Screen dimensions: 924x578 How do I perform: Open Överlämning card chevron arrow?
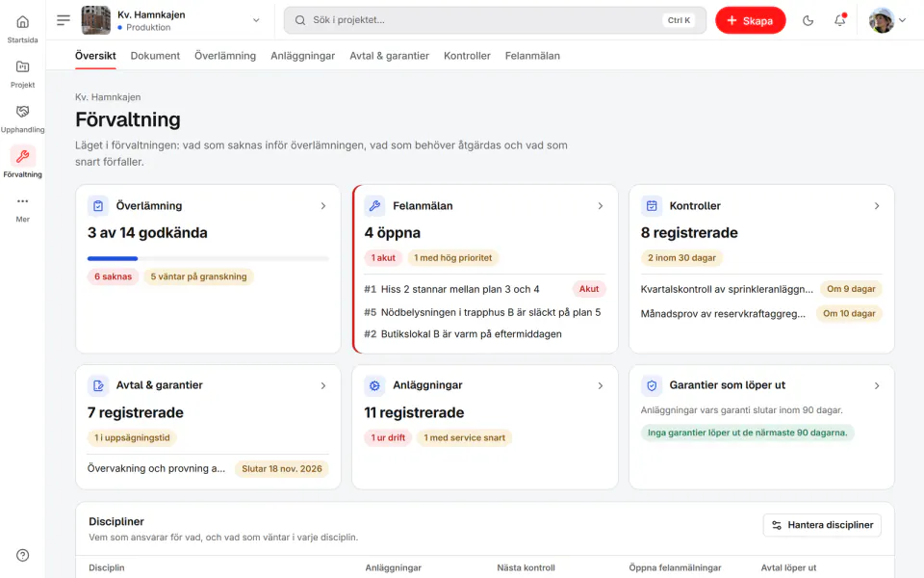[x=323, y=206]
